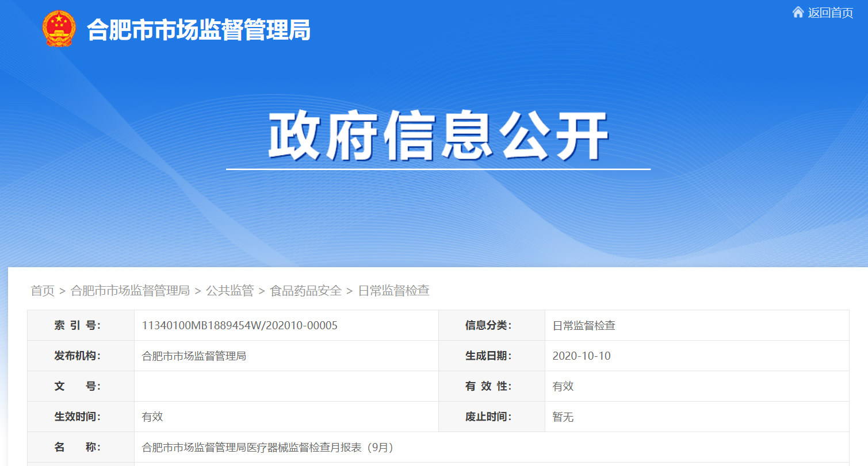
Task: Click the 名称 label cell
Action: 81,447
